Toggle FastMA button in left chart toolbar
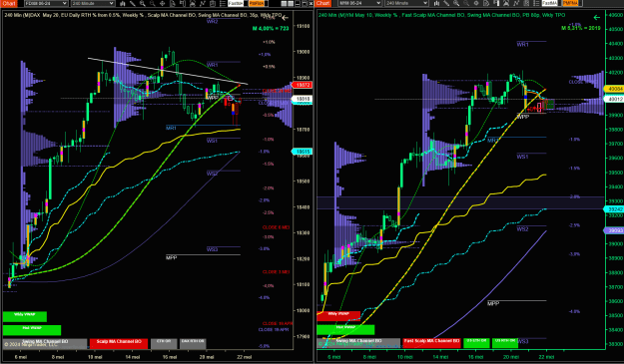 coord(237,3)
